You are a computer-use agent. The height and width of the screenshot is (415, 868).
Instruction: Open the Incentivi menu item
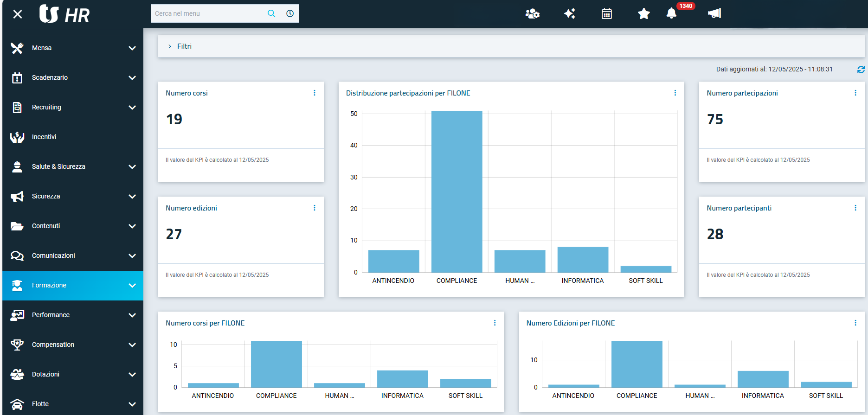pyautogui.click(x=44, y=137)
